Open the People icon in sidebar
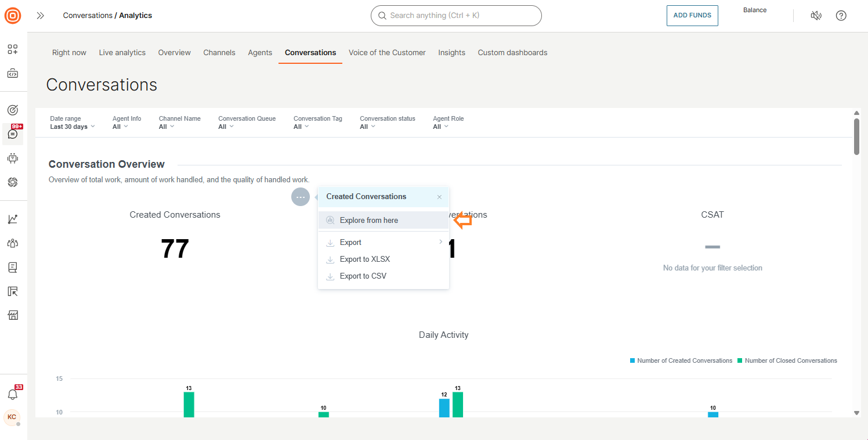Screen dimensions: 868x440 pyautogui.click(x=13, y=243)
